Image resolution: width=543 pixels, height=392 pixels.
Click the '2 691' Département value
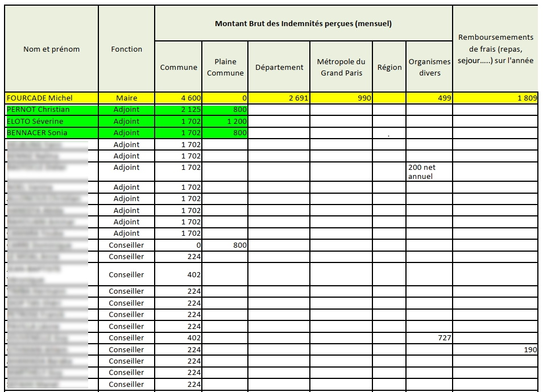(279, 98)
